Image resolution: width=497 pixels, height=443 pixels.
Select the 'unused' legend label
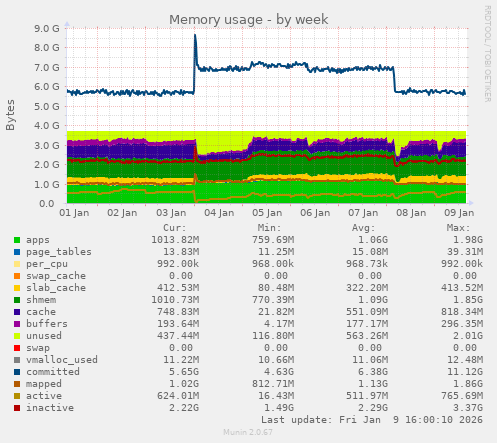click(x=44, y=336)
